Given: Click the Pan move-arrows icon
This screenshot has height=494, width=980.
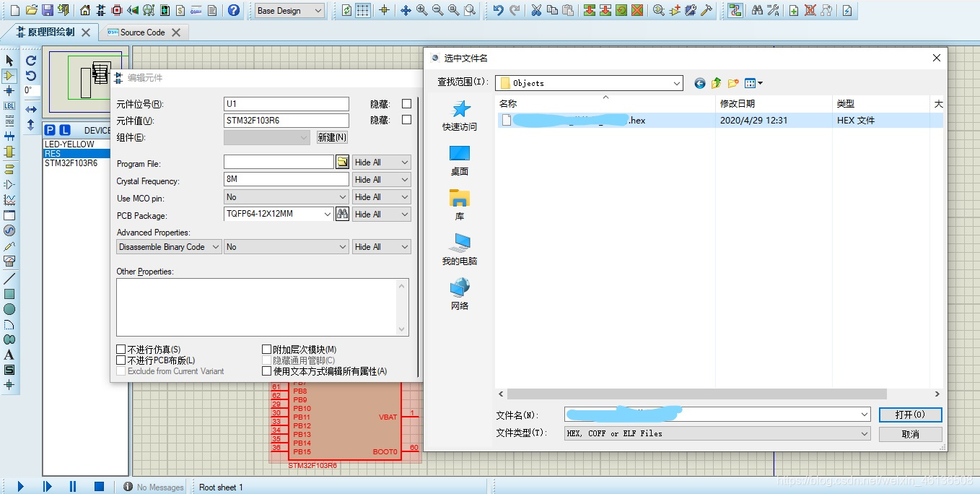Looking at the screenshot, I should click(x=406, y=10).
